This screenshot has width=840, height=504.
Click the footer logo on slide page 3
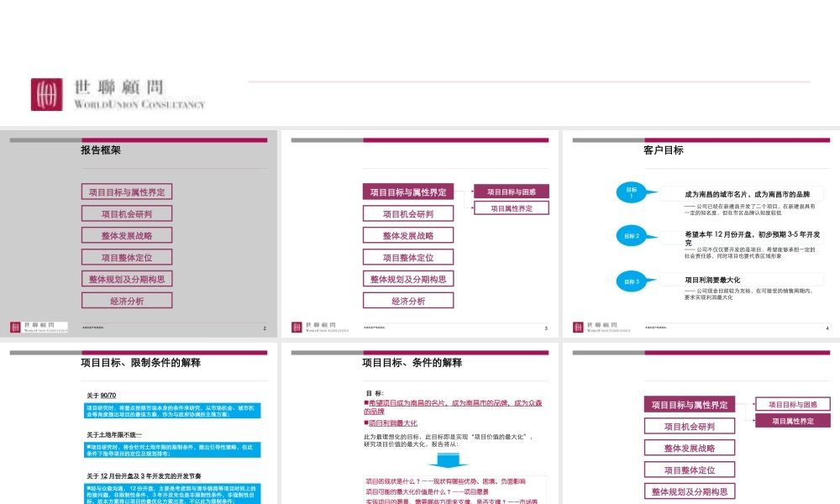coord(320,328)
